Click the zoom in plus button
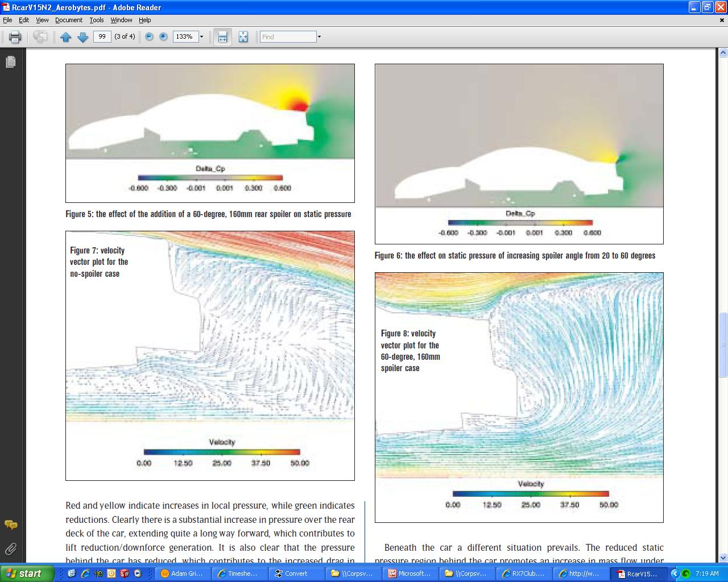 (x=163, y=37)
